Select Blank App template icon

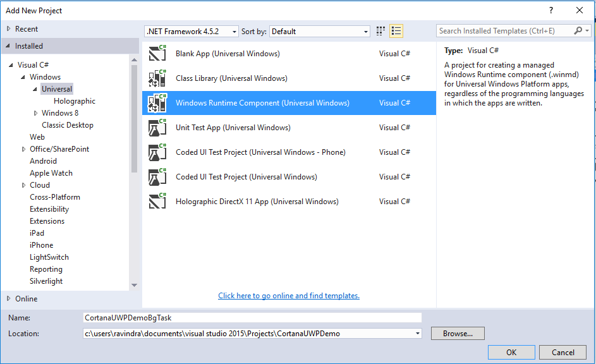point(157,53)
